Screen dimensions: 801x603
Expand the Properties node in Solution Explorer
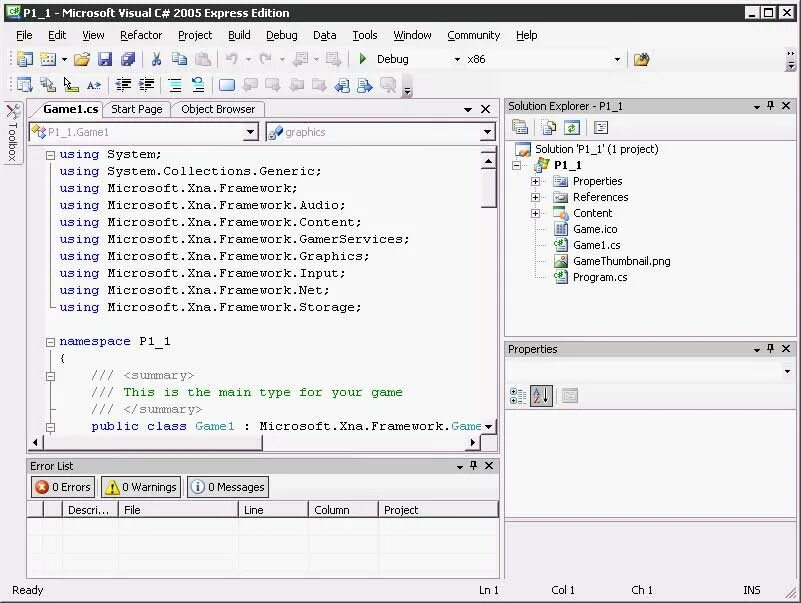click(x=535, y=181)
